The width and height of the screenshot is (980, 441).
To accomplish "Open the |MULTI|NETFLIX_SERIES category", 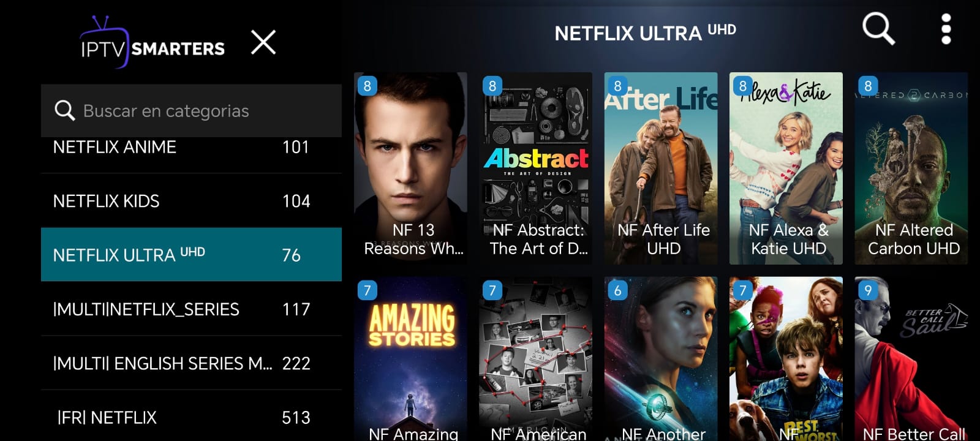I will 191,309.
